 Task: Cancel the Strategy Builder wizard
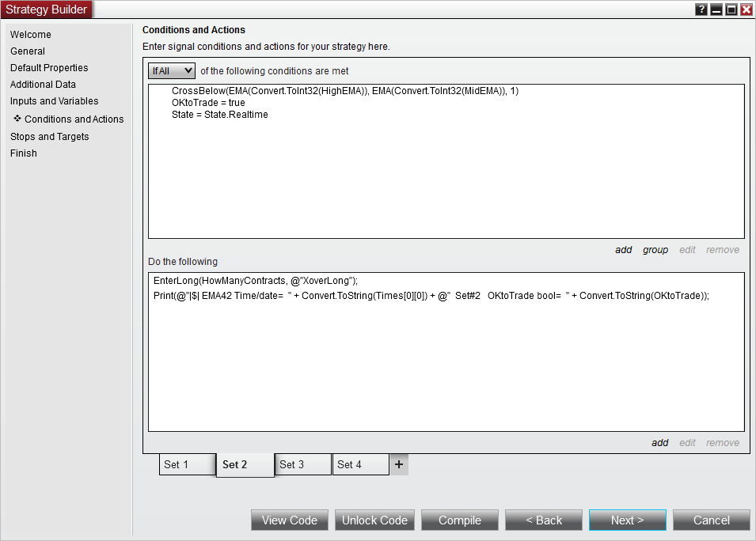point(711,520)
